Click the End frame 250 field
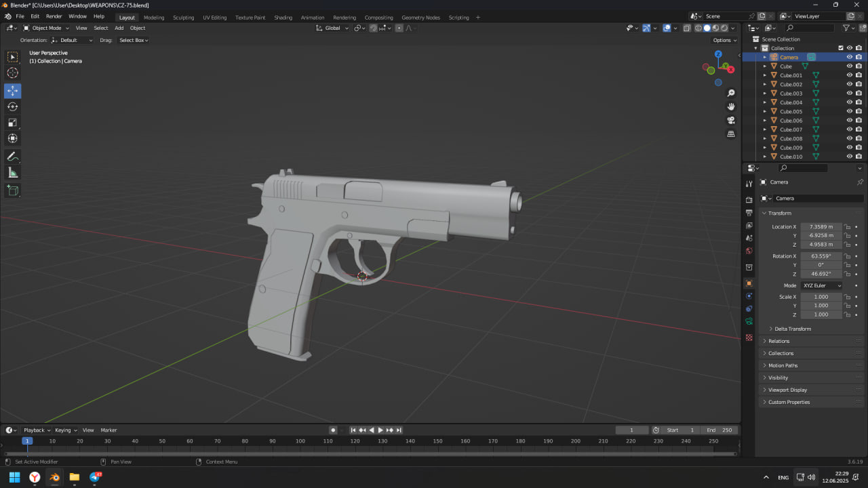The width and height of the screenshot is (868, 488). pos(719,430)
